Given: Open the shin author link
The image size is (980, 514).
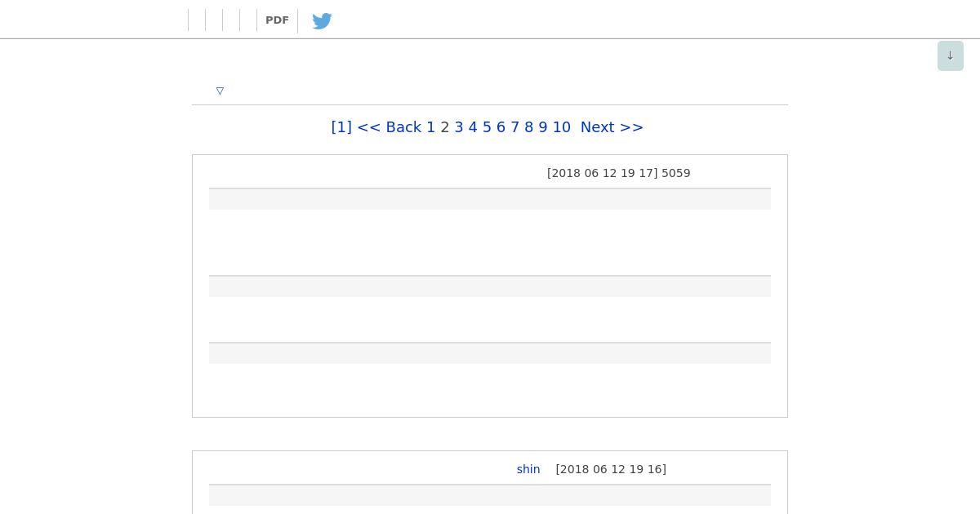Looking at the screenshot, I should coord(528,469).
